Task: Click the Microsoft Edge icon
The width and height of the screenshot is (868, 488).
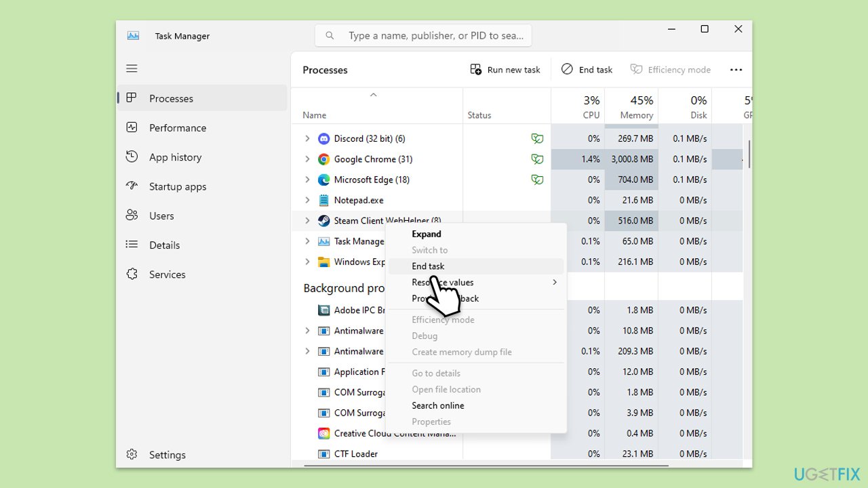Action: (x=323, y=180)
